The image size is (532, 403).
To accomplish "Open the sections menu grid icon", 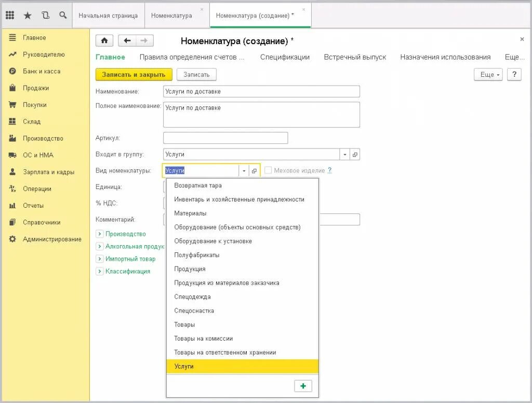I will pos(10,15).
